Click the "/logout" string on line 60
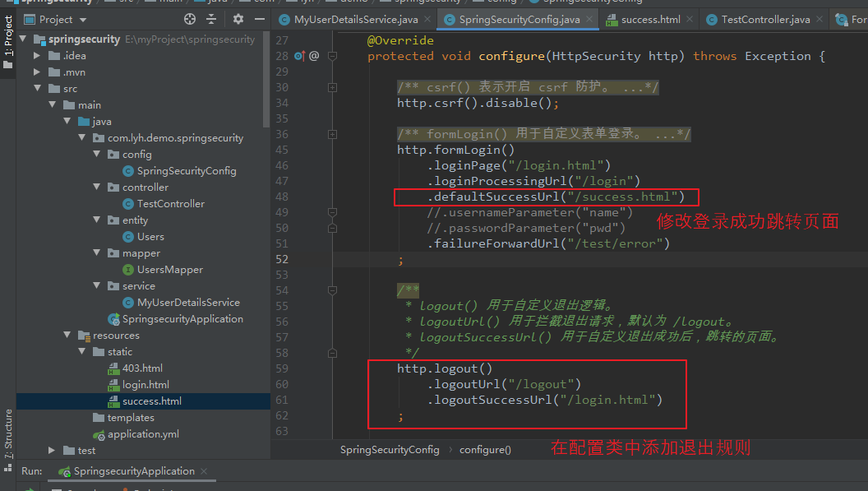This screenshot has width=868, height=491. pos(542,384)
